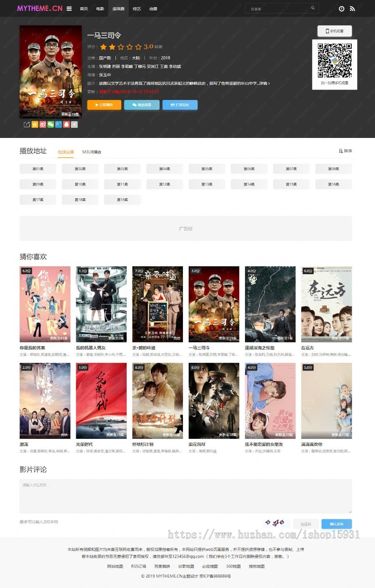Image resolution: width=375 pixels, height=588 pixels.
Task: Open the RSS feed icon
Action: click(352, 8)
